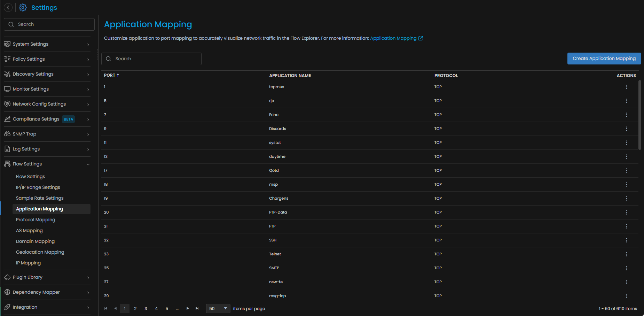Open Protocol Mapping page
This screenshot has width=644, height=316.
tap(36, 219)
